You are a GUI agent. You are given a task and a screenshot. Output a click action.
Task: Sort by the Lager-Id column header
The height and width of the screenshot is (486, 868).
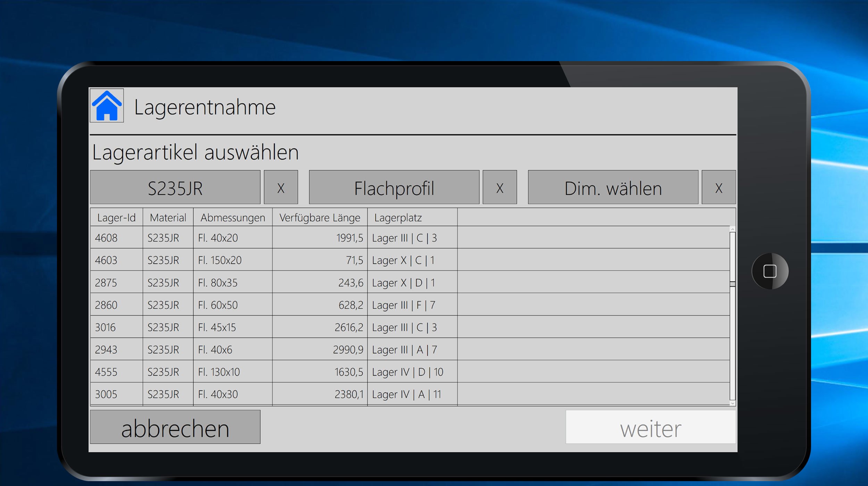tap(116, 218)
